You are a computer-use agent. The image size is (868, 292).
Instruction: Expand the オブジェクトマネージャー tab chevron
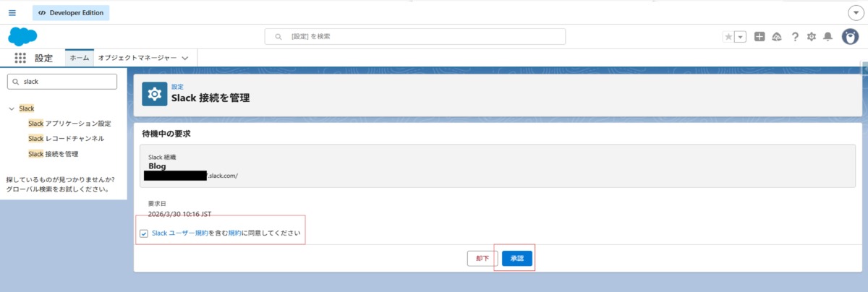tap(185, 58)
